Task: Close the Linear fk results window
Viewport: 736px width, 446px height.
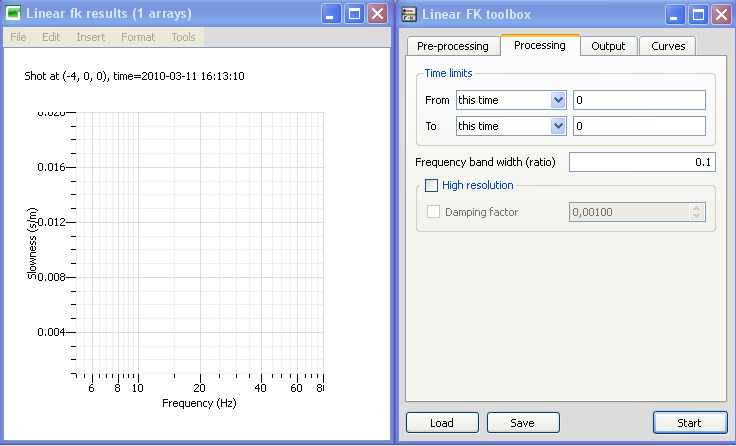Action: click(x=377, y=14)
